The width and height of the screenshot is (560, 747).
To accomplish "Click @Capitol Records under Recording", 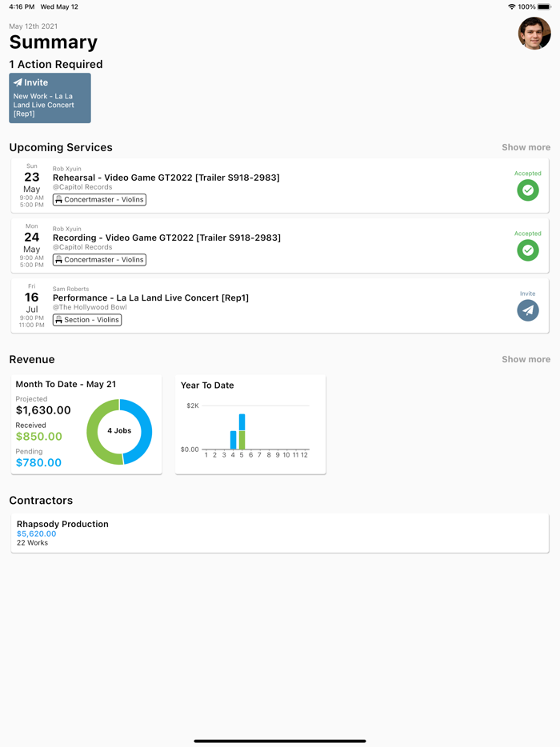I will click(x=82, y=247).
